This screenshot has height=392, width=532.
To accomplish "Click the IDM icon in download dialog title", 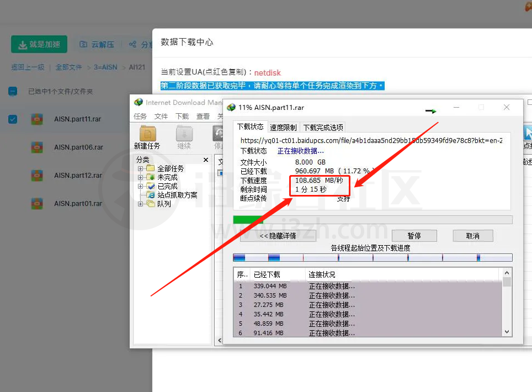I will (x=231, y=108).
